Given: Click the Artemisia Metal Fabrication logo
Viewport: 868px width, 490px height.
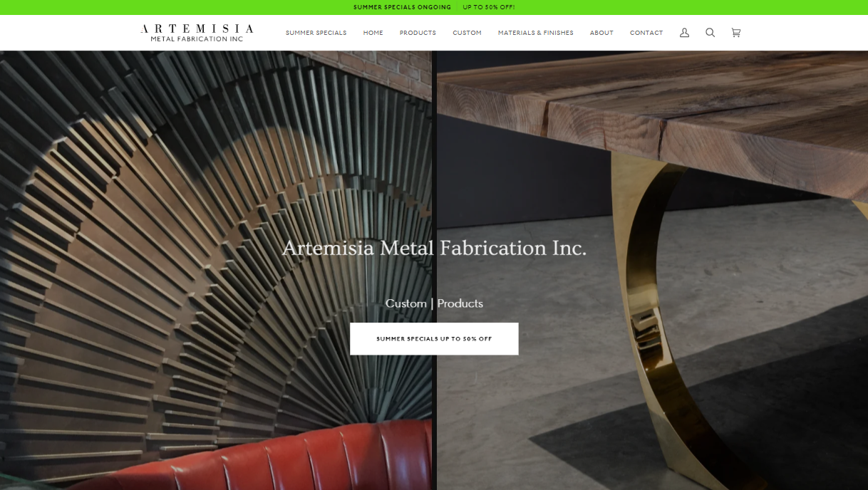Looking at the screenshot, I should [x=197, y=33].
